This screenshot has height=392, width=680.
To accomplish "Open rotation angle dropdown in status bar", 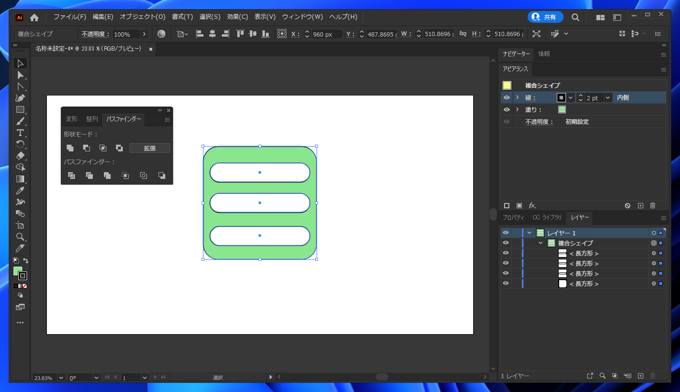I will 96,378.
